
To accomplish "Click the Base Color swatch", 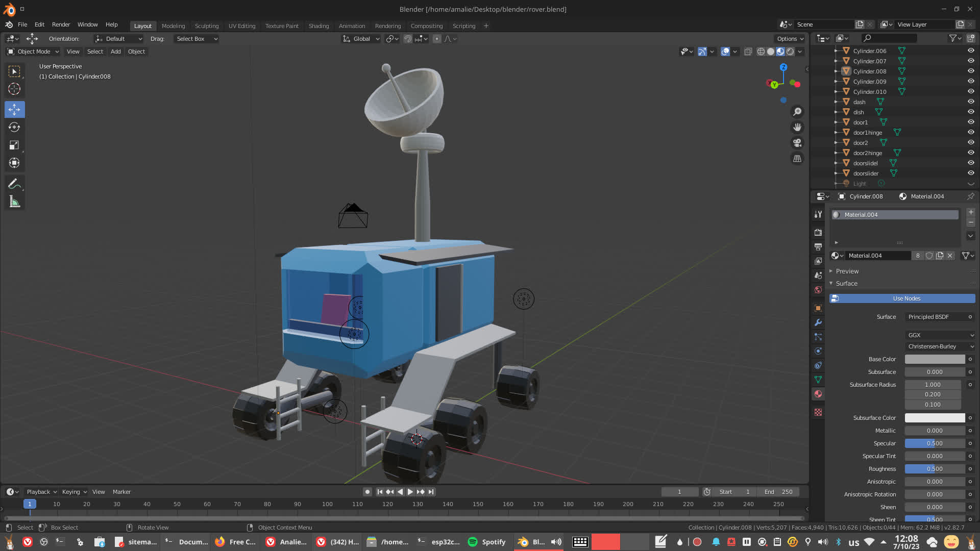I will tap(935, 359).
